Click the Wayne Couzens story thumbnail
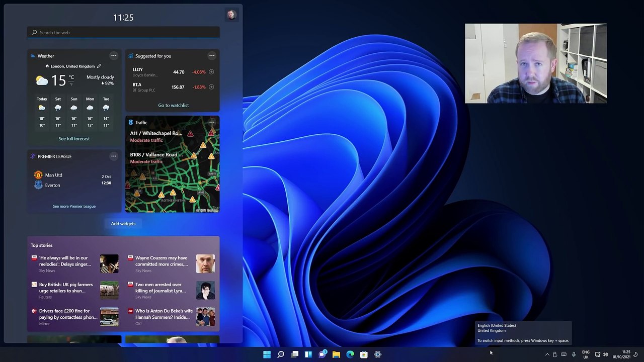This screenshot has width=644, height=362. tap(205, 264)
